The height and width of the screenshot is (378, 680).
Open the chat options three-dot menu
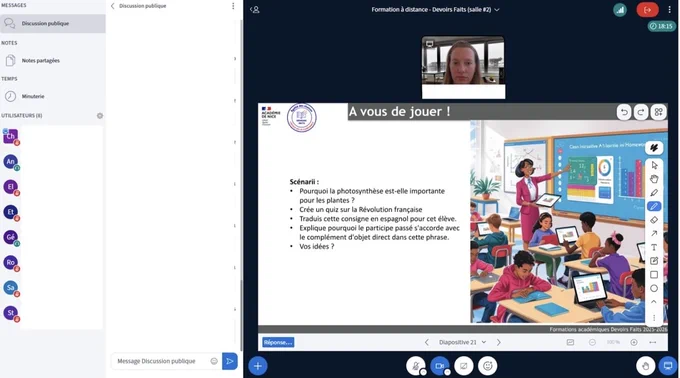click(x=233, y=6)
